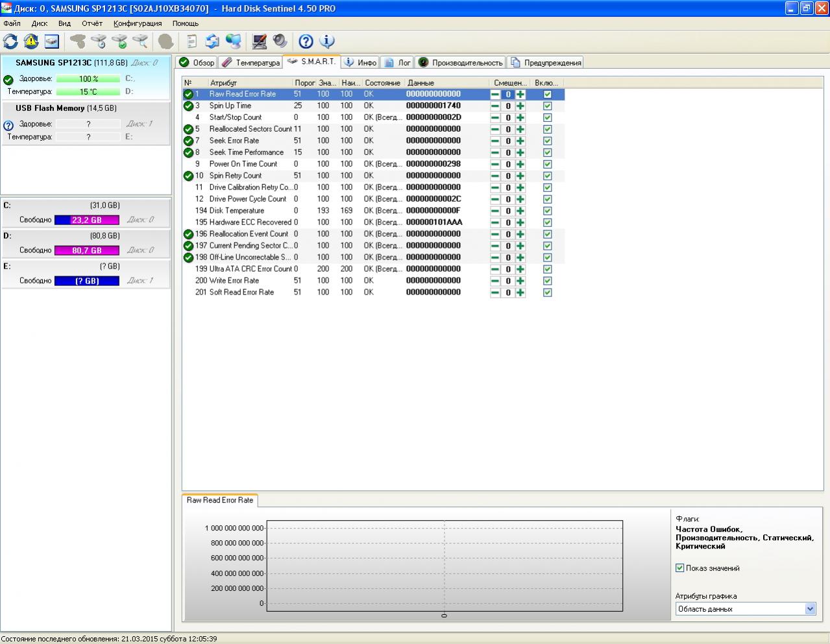Click the question mark status icon for USB Flash Memory
This screenshot has width=830, height=644.
(8, 126)
